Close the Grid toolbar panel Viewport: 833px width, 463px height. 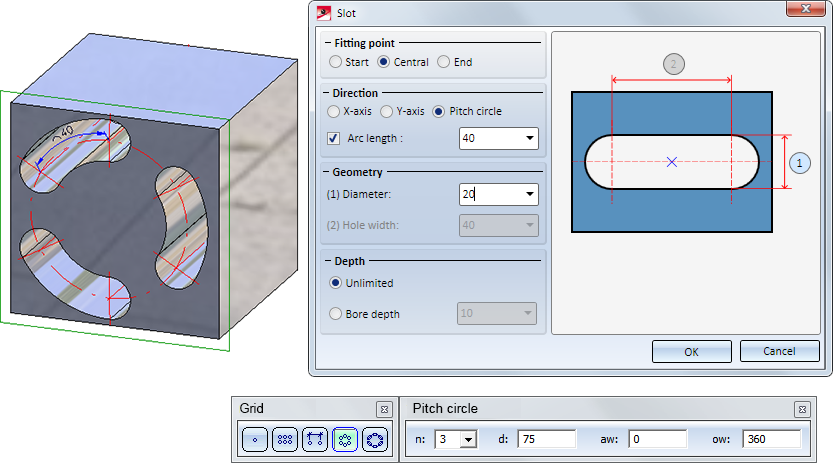point(384,409)
